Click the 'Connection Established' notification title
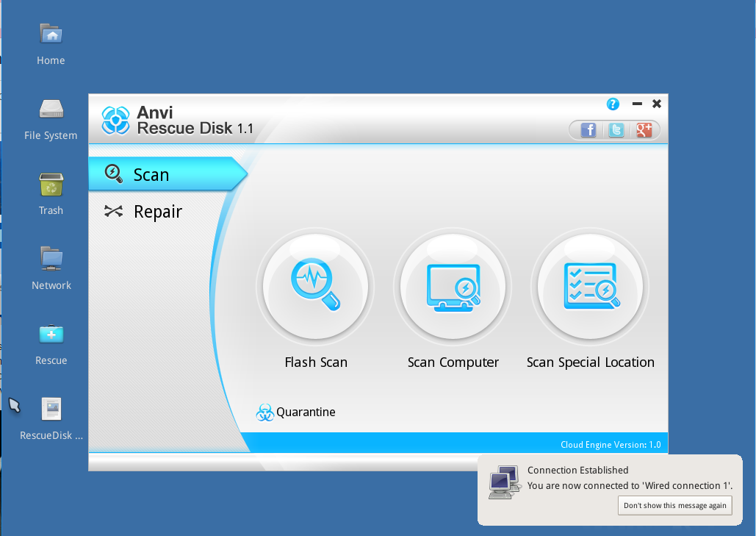Image resolution: width=756 pixels, height=536 pixels. [577, 470]
